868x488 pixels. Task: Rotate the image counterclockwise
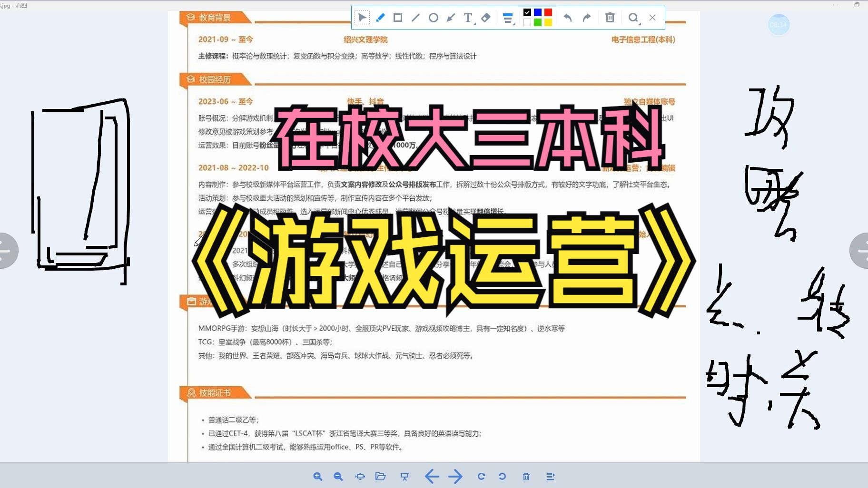pos(502,477)
